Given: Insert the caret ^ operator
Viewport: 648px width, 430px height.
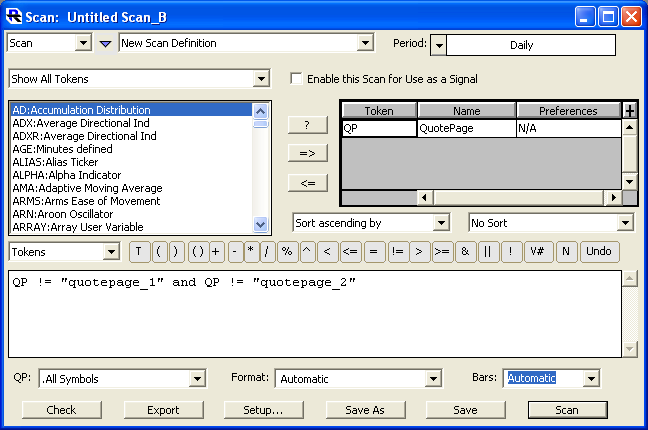Looking at the screenshot, I should point(307,252).
